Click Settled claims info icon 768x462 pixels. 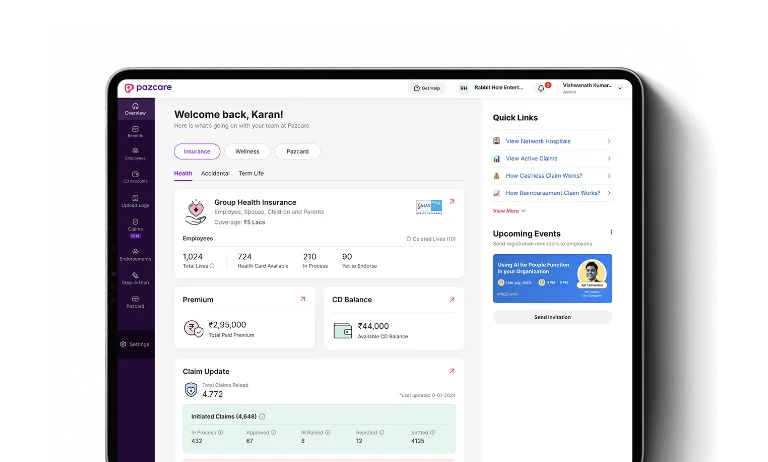(x=432, y=433)
